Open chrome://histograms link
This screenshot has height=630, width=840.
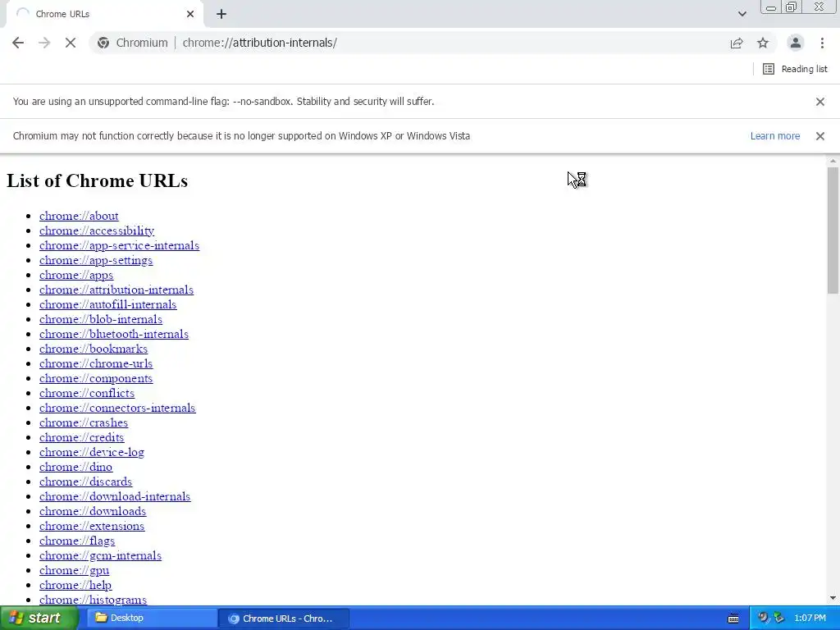(93, 600)
